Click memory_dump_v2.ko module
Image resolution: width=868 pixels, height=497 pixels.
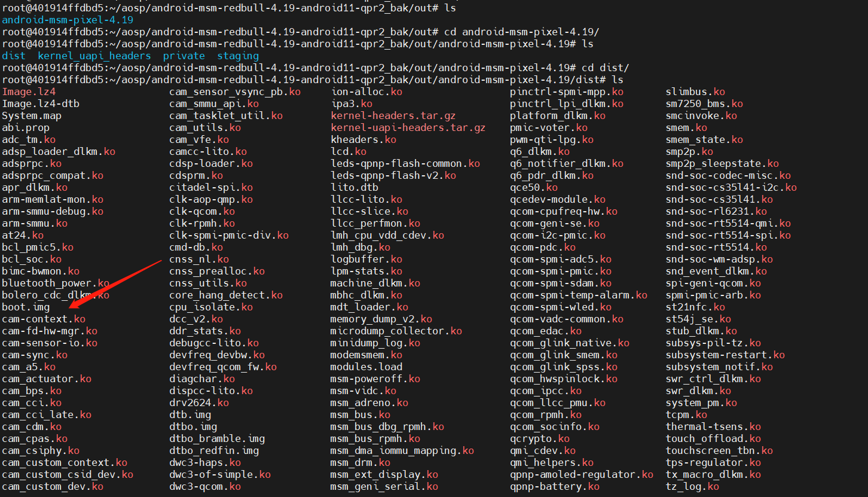point(381,319)
